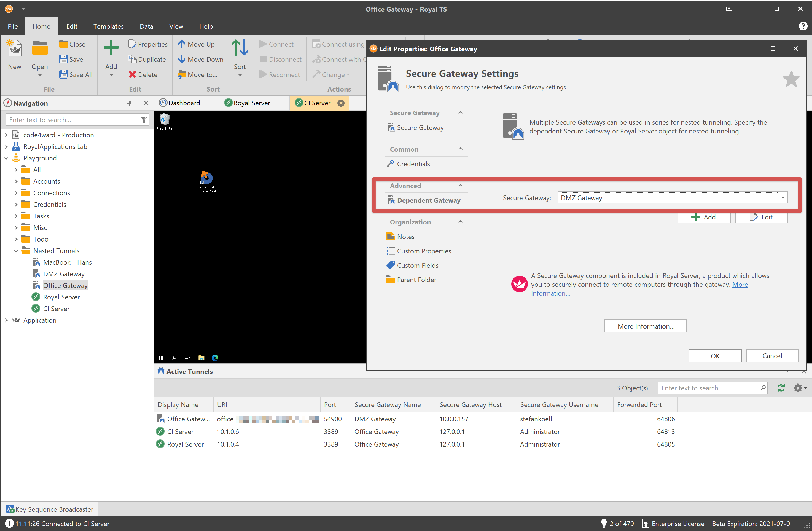Click the Parent Folder icon
Image resolution: width=812 pixels, height=531 pixels.
coord(391,279)
